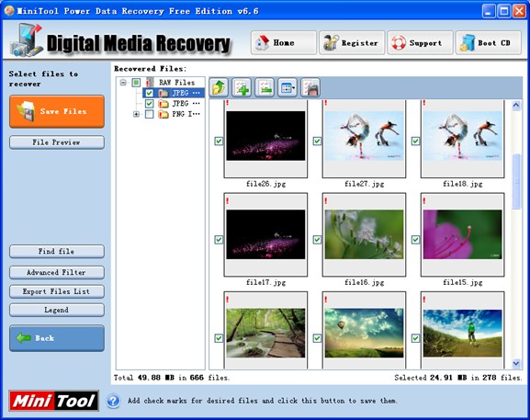
Task: Select the PNG I… tree folder
Action: [186, 114]
